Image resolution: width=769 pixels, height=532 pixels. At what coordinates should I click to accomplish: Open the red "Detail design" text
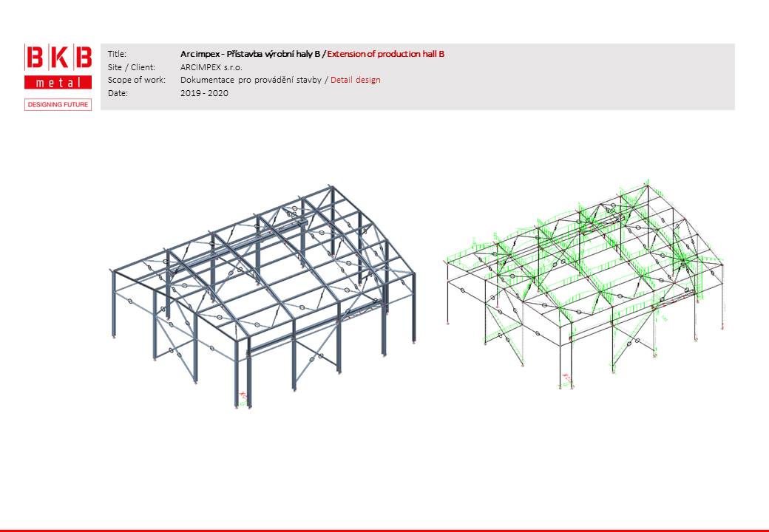click(356, 80)
